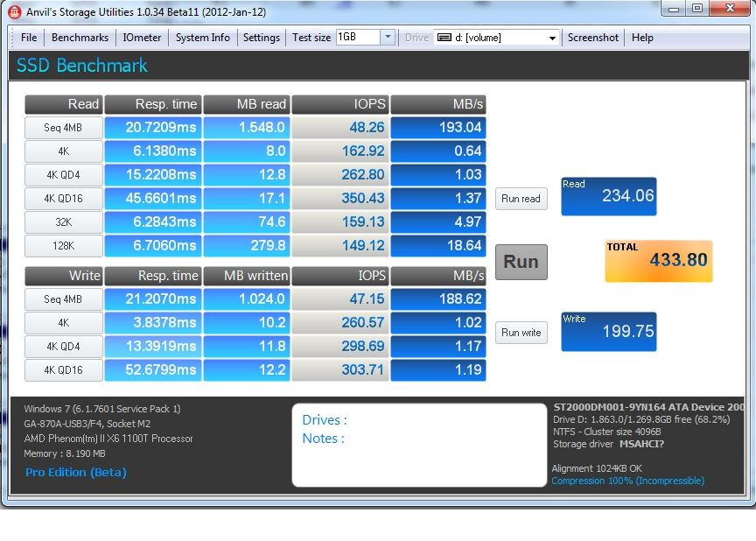Click the Pro Edition (Beta) label
This screenshot has width=756, height=541.
click(76, 472)
